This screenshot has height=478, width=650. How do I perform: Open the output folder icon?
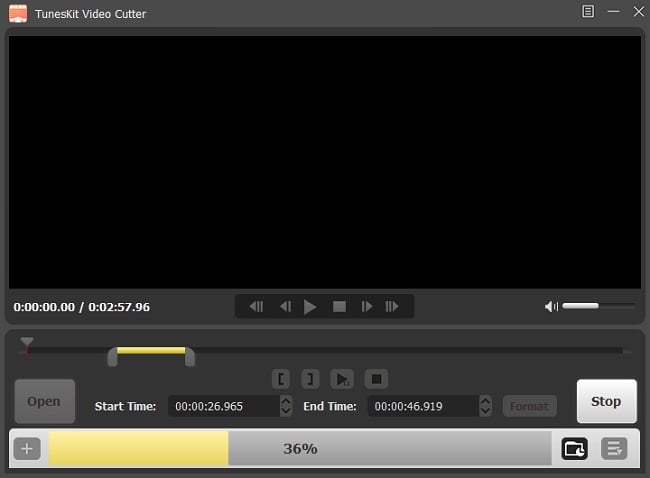tap(575, 448)
